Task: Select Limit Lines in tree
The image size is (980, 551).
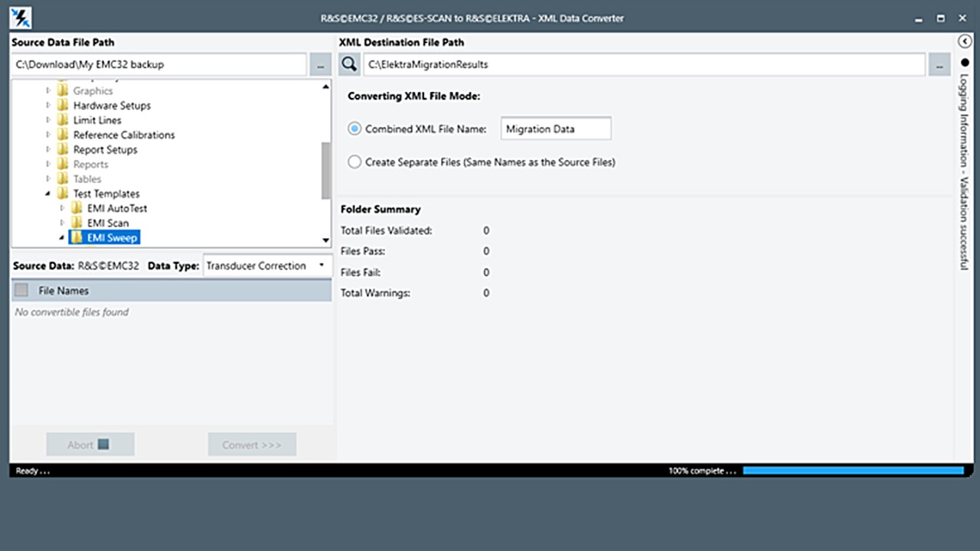Action: (97, 119)
